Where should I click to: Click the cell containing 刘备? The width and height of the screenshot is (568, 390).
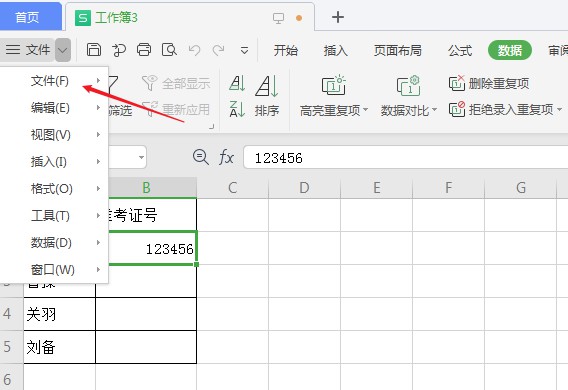coord(59,347)
